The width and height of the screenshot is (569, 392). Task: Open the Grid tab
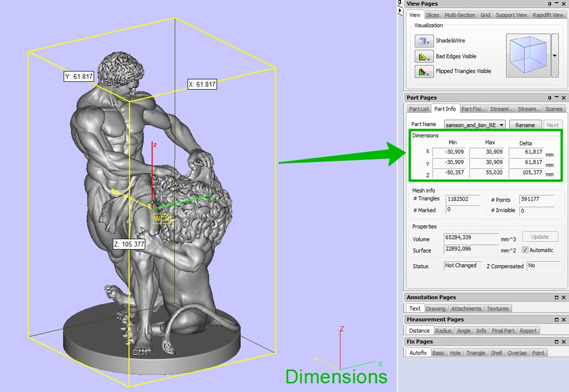(485, 15)
